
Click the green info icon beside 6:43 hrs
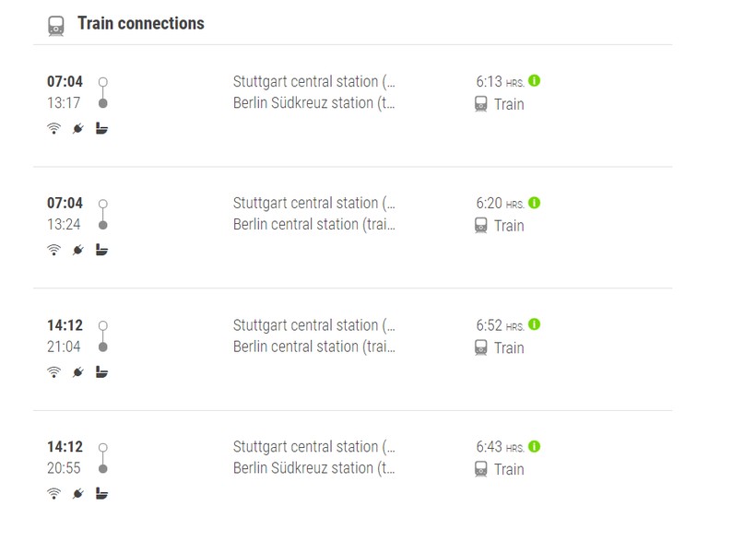(535, 446)
